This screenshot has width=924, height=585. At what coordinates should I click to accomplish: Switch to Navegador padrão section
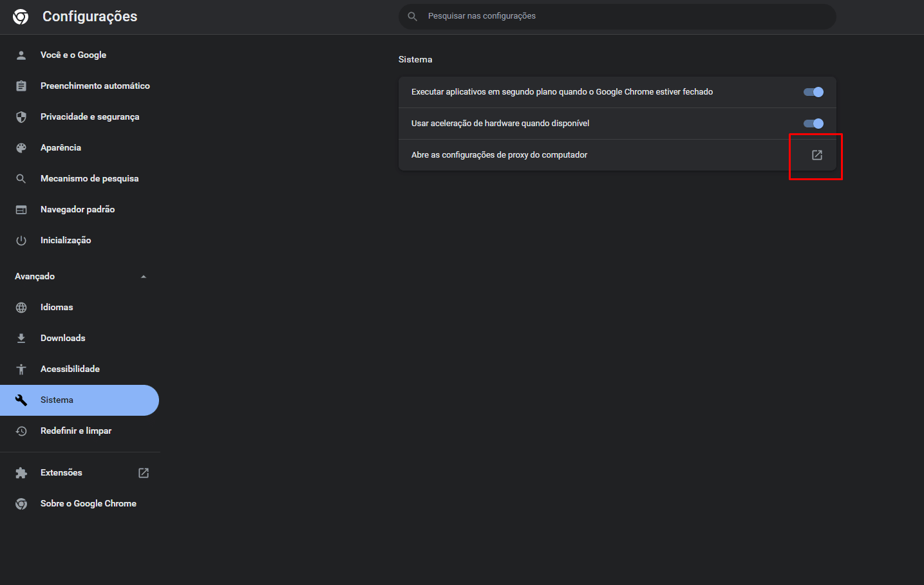(77, 209)
